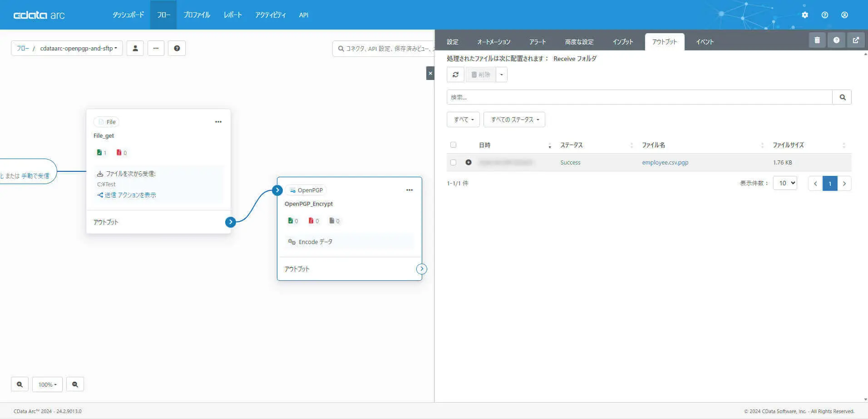Open the flow more-options ellipsis button
The height and width of the screenshot is (419, 868).
(x=156, y=48)
